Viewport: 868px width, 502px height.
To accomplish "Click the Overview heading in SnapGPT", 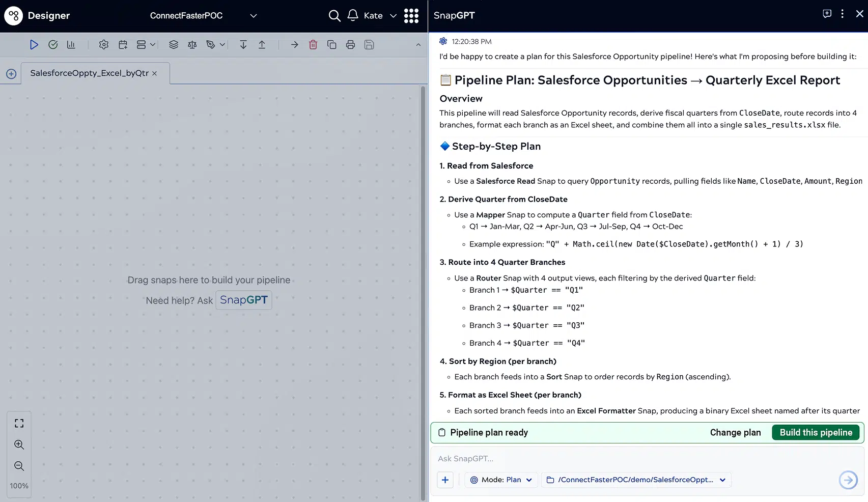I will [x=461, y=99].
